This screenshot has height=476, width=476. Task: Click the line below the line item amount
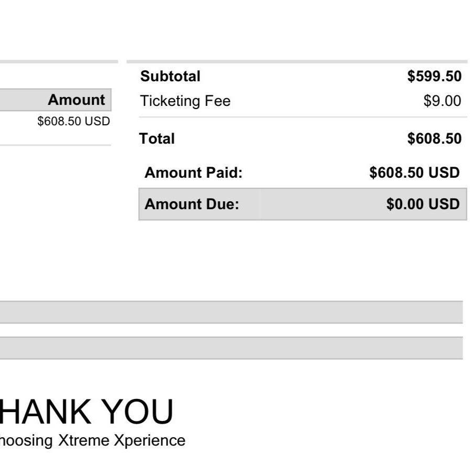pos(56,145)
